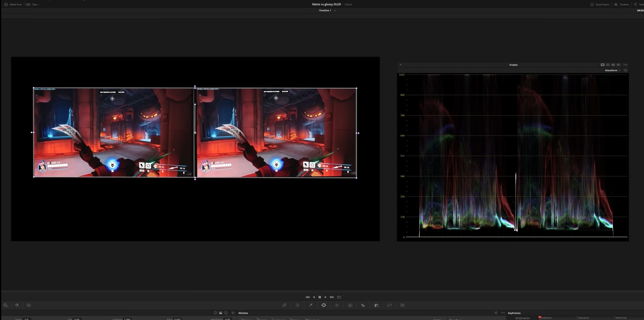Jump to the first frame
The height and width of the screenshot is (320, 644).
coord(307,297)
